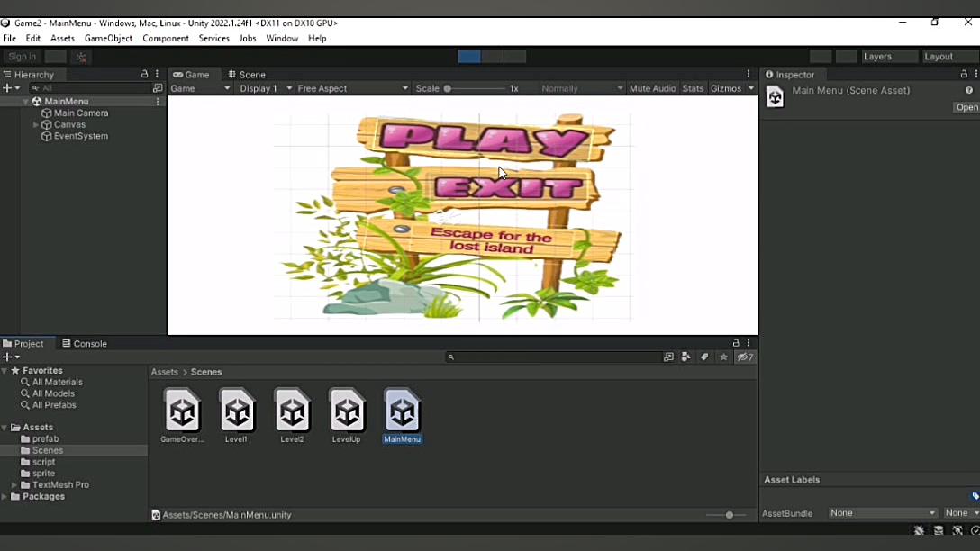Image resolution: width=980 pixels, height=551 pixels.
Task: Click the favorites star icon in Project
Action: [x=723, y=357]
